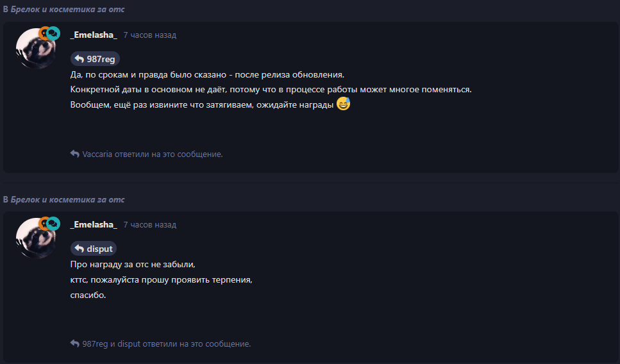Open the topic link above the disput reply post

(67, 199)
